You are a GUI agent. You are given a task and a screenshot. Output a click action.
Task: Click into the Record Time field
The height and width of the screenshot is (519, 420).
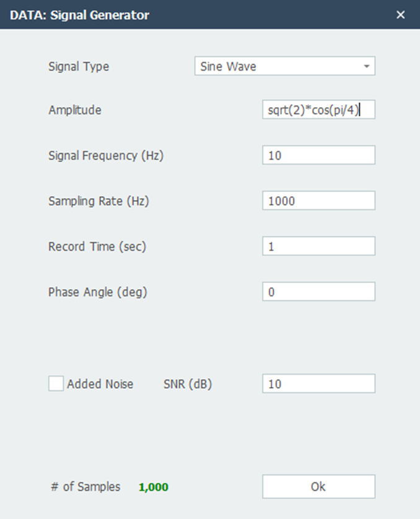(x=318, y=246)
